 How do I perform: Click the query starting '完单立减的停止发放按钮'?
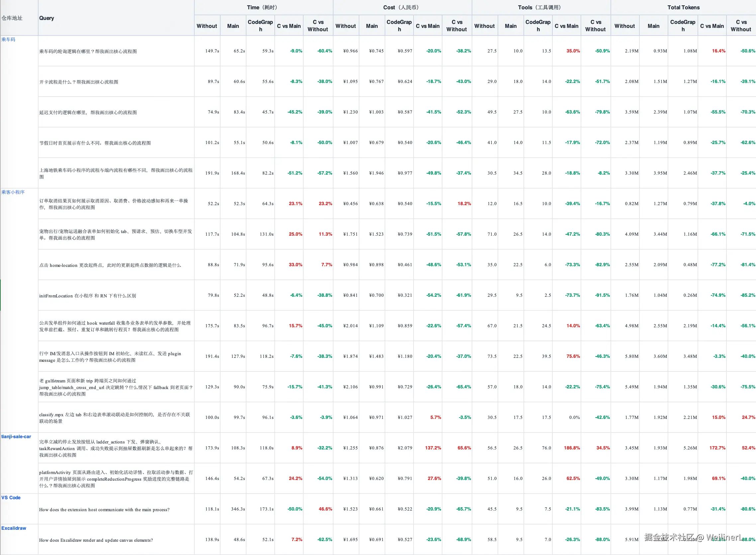click(x=116, y=448)
